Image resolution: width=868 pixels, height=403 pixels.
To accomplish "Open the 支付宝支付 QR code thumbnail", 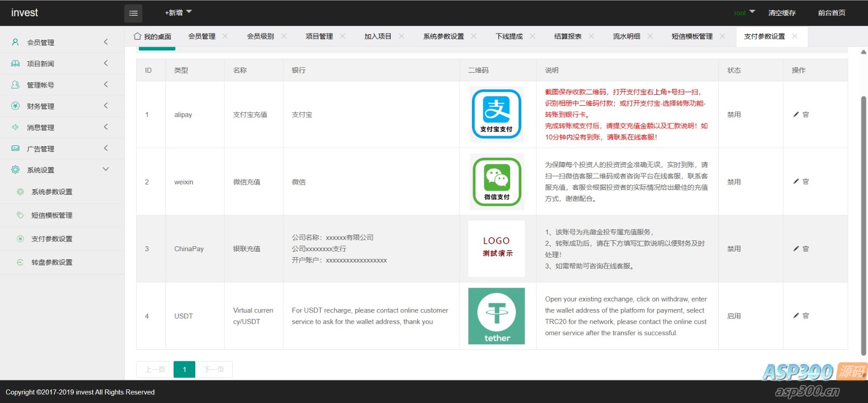I will (x=496, y=114).
